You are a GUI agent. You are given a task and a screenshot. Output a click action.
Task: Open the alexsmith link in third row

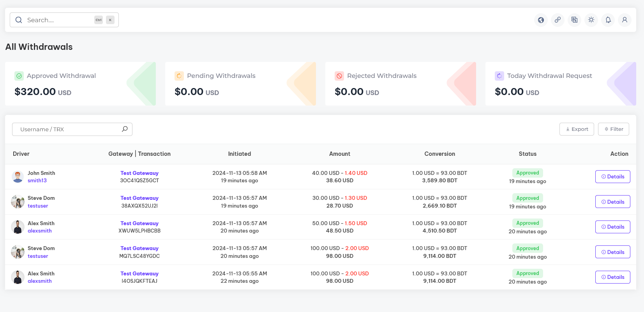(39, 231)
